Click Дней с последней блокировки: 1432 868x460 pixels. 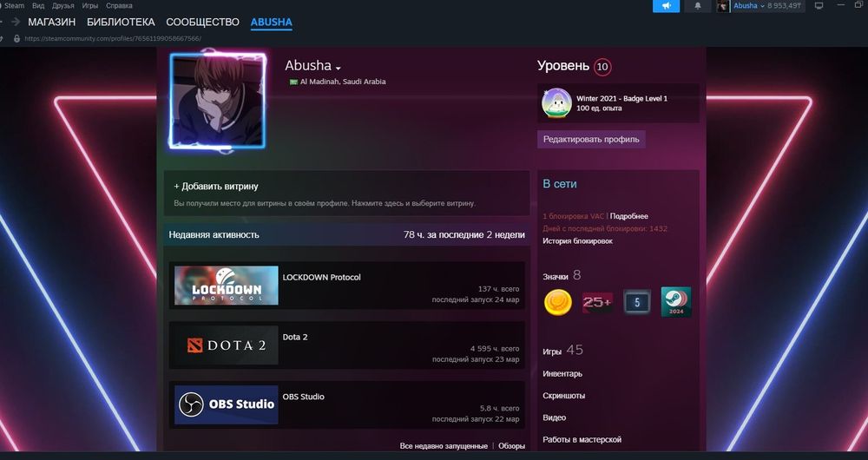coord(604,228)
